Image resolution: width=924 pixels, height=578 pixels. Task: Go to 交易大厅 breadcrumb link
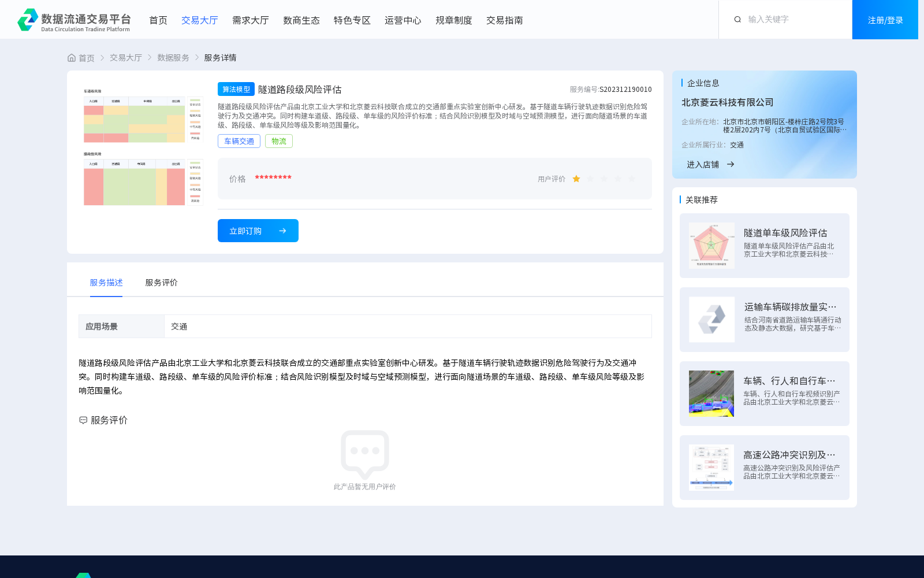point(126,58)
